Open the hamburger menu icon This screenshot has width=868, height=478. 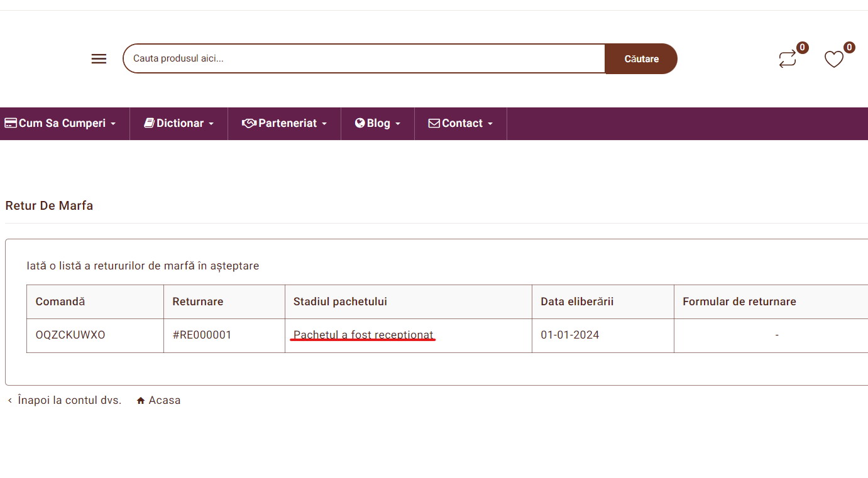(99, 59)
